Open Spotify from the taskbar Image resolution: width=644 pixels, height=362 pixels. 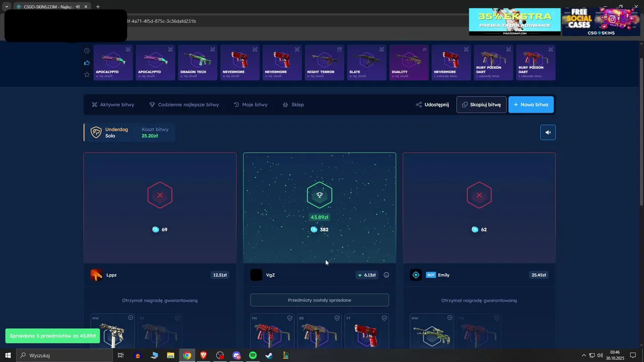click(253, 355)
